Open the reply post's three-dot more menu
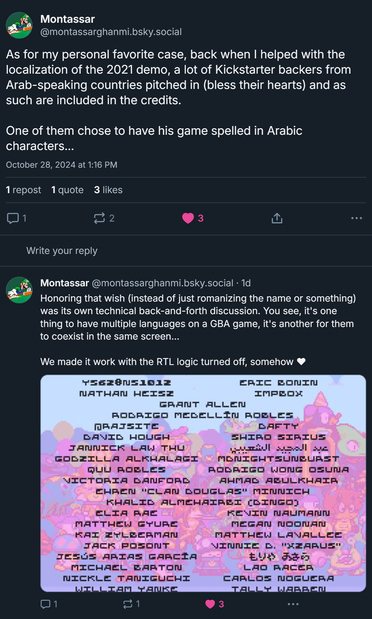The width and height of the screenshot is (372, 619). click(293, 604)
